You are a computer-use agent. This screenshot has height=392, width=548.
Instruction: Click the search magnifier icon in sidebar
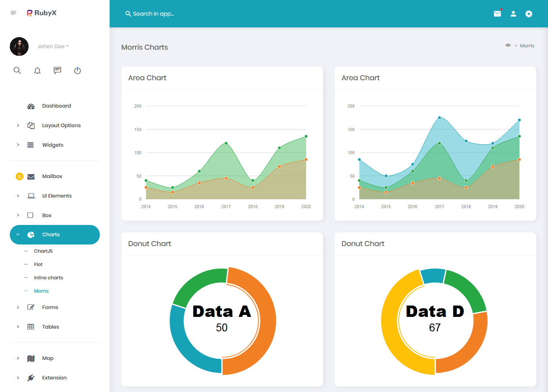pyautogui.click(x=17, y=70)
